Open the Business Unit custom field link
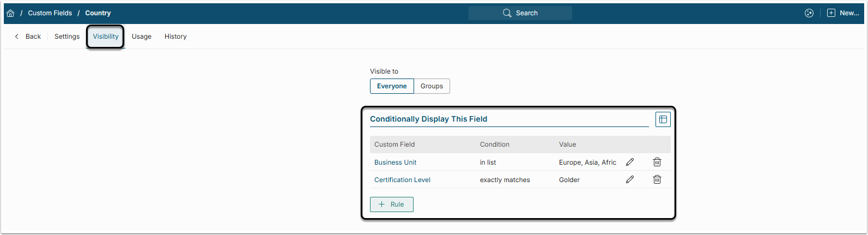The width and height of the screenshot is (868, 235). (396, 162)
